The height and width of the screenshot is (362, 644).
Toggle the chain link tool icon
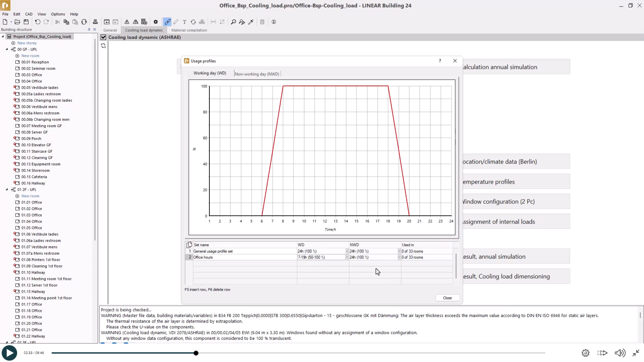click(167, 22)
